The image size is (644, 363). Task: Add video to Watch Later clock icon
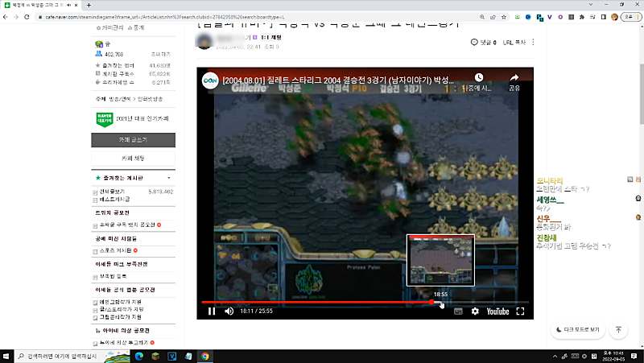478,77
